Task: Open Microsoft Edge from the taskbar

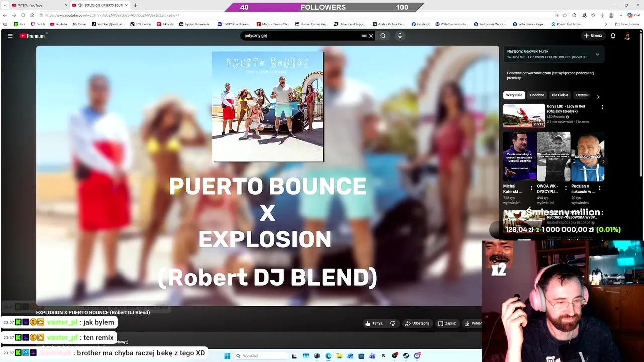Action: (328, 356)
